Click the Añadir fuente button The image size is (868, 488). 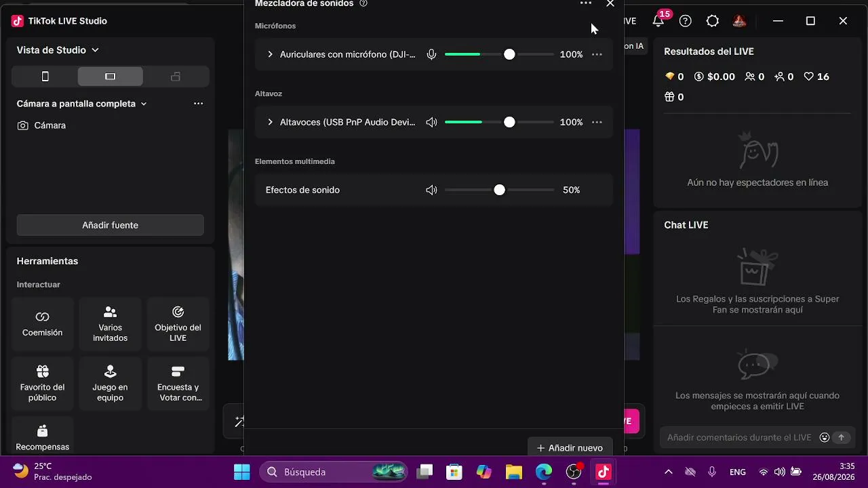click(110, 225)
